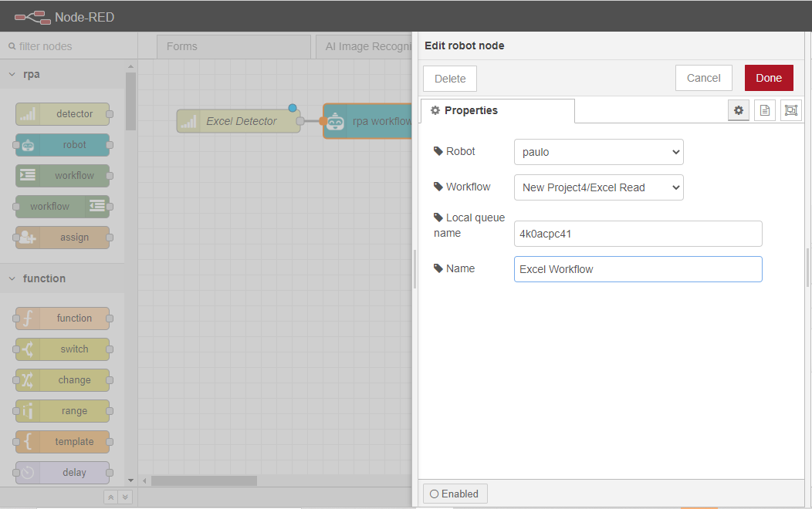Expand all palette categories arrow
This screenshot has width=812, height=509.
click(125, 497)
